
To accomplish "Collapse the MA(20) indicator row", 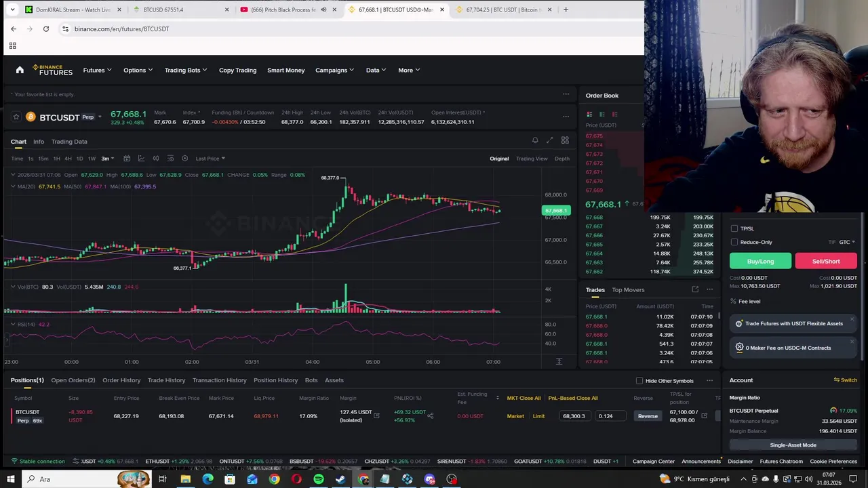I will click(12, 186).
